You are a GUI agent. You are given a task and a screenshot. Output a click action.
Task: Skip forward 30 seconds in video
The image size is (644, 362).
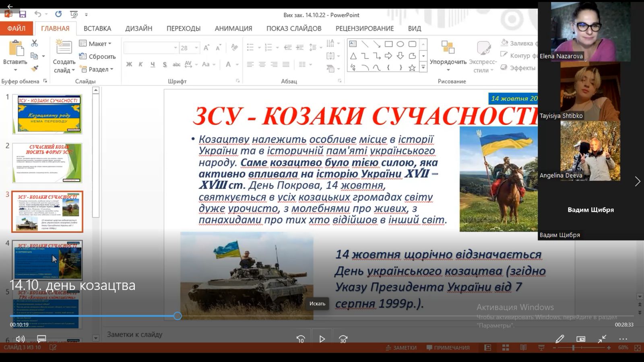(x=343, y=339)
